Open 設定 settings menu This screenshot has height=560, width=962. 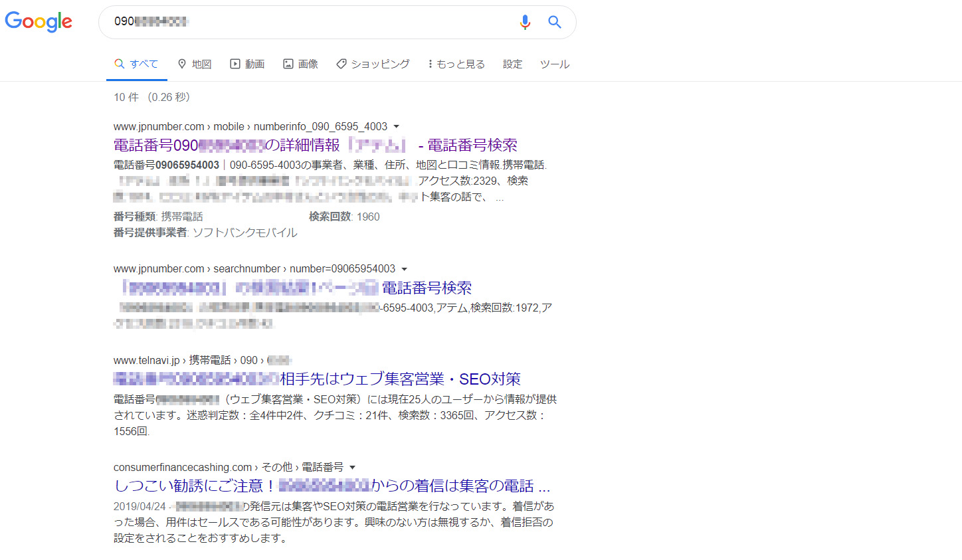click(x=512, y=64)
